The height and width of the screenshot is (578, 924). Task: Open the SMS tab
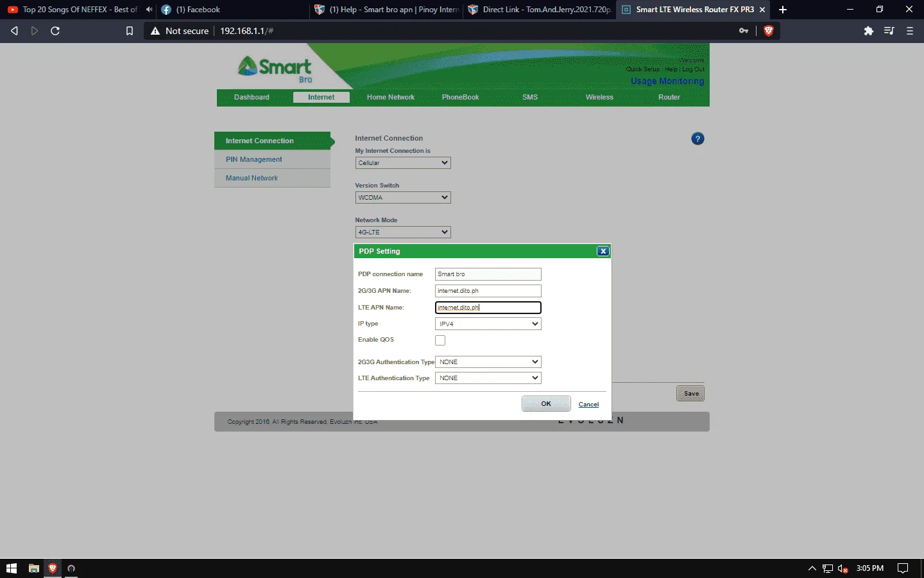pyautogui.click(x=530, y=98)
